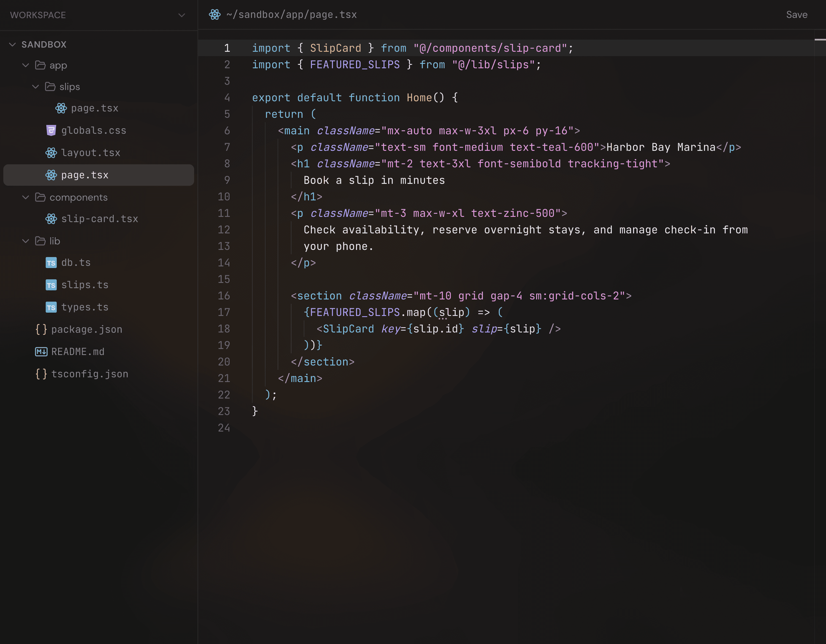Click the ~/sandbox/app/page.tsx file path
Viewport: 826px width, 644px height.
pos(291,15)
